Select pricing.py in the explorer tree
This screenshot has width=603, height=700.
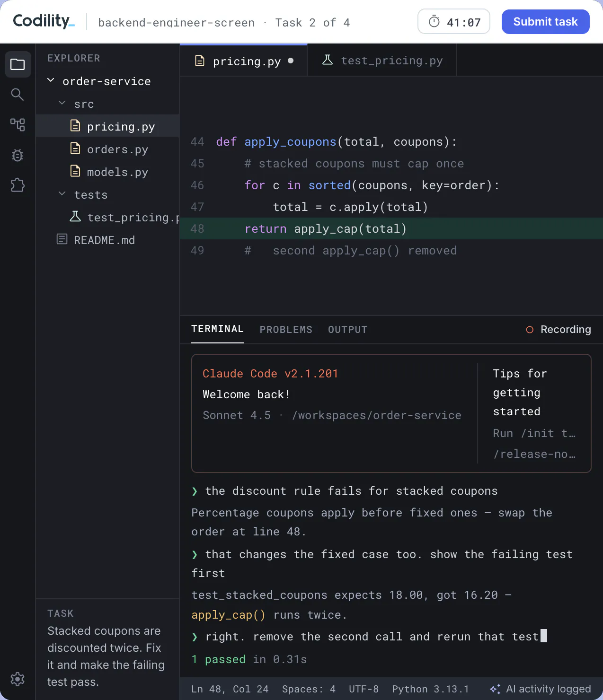click(107, 126)
